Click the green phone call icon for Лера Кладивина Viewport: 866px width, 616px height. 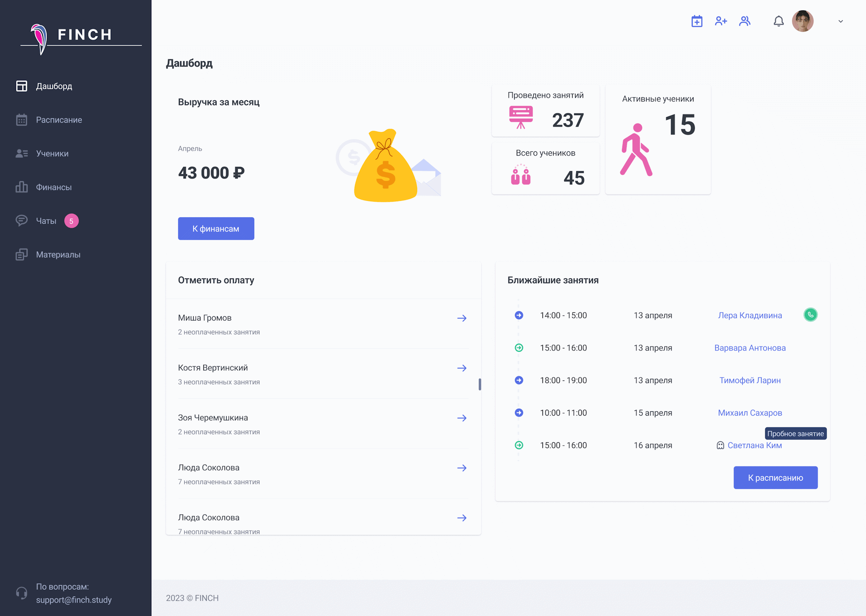(x=810, y=315)
